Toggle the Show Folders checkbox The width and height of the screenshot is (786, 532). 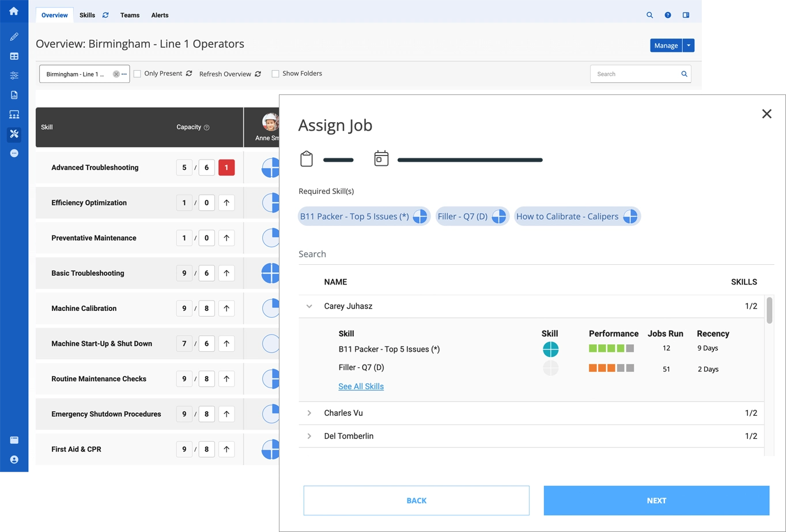coord(275,74)
